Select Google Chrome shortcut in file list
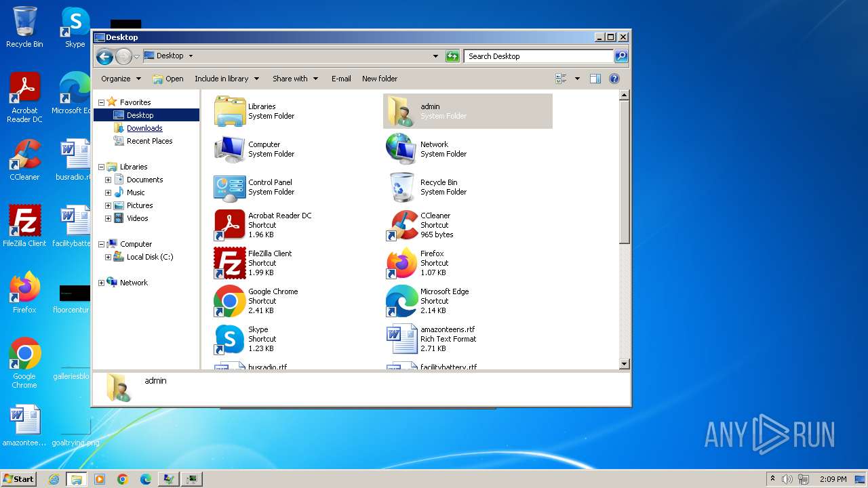This screenshot has height=488, width=868. pos(230,301)
